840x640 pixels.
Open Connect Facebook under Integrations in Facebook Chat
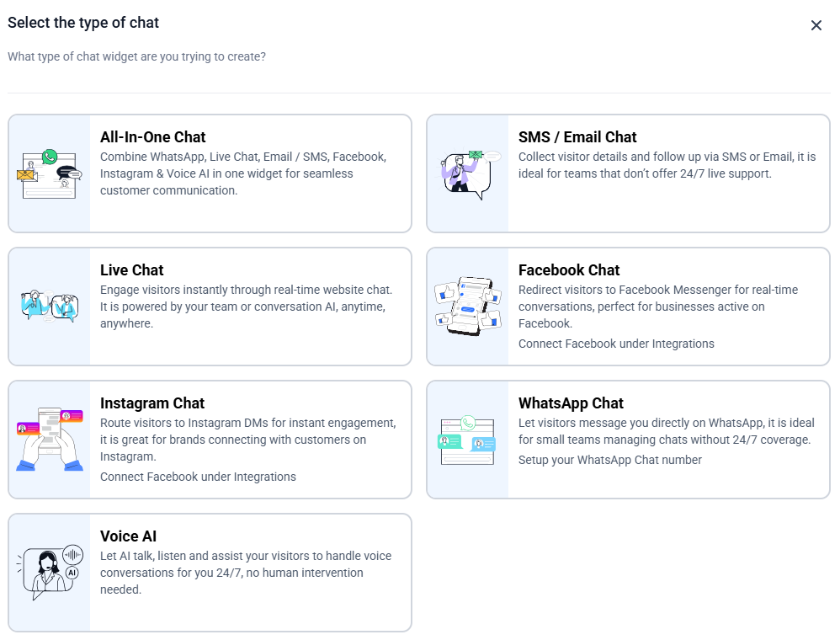(616, 344)
